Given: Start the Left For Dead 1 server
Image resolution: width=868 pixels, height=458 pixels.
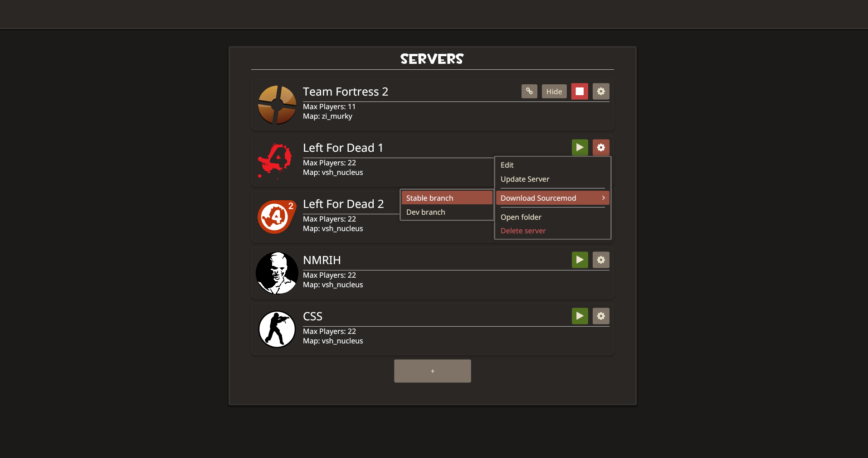Looking at the screenshot, I should (x=580, y=148).
